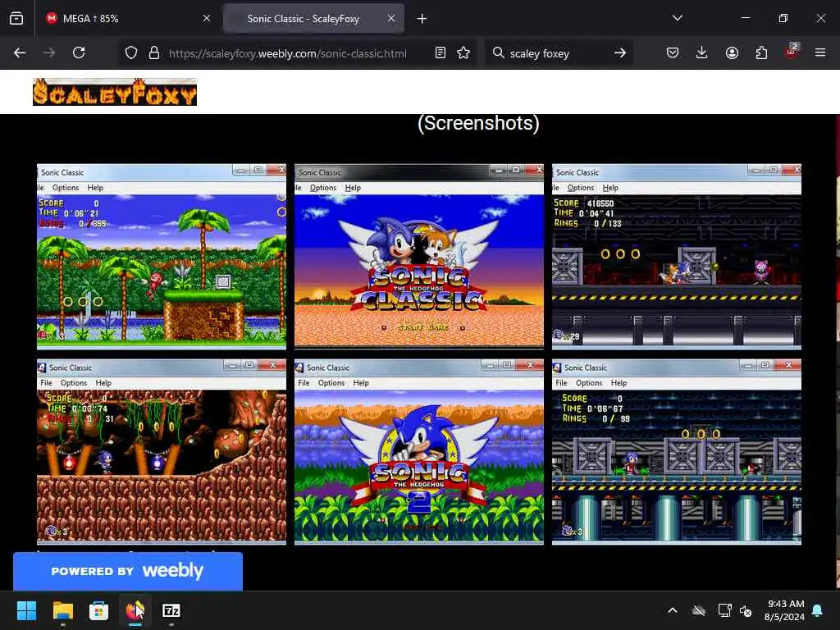Image resolution: width=840 pixels, height=630 pixels.
Task: Expand the list all tabs chevron
Action: [x=678, y=18]
